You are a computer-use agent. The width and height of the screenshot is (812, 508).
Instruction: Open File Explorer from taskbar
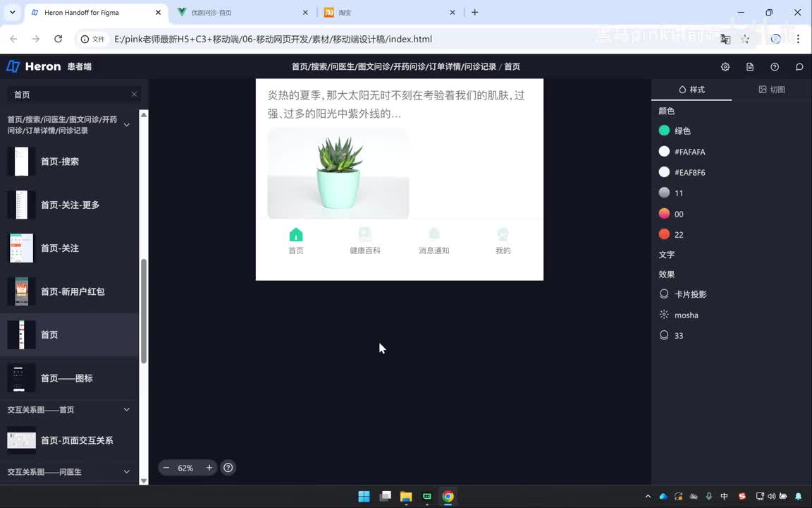406,496
